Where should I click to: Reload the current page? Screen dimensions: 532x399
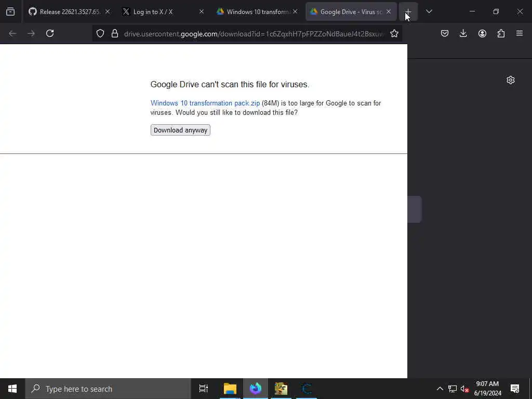[50, 33]
